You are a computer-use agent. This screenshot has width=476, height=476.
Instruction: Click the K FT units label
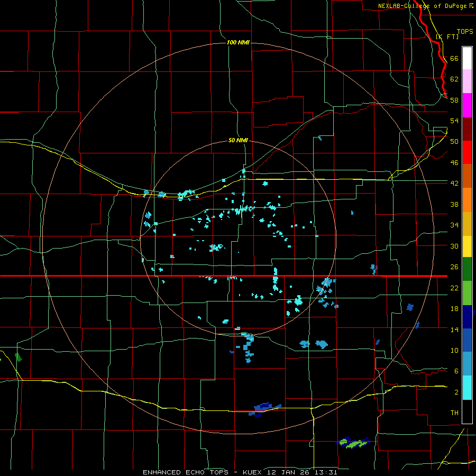pos(447,36)
